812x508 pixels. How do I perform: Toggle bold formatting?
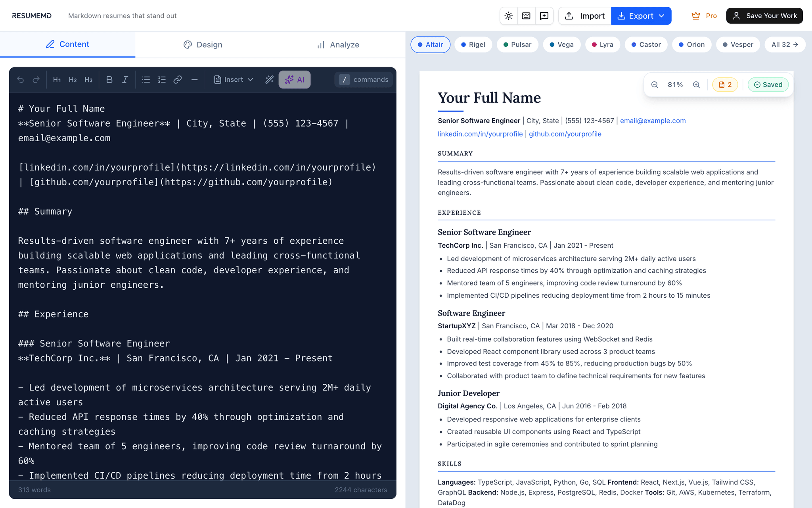click(109, 80)
